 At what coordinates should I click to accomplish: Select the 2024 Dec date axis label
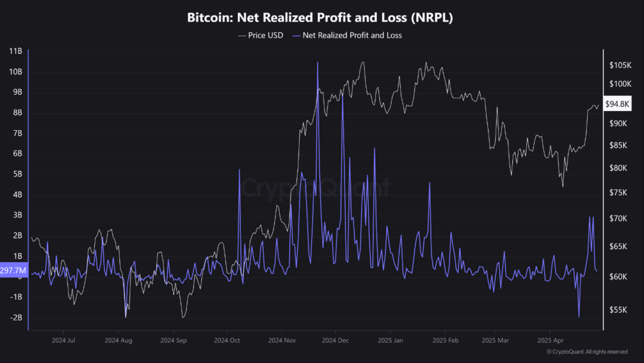click(x=335, y=340)
